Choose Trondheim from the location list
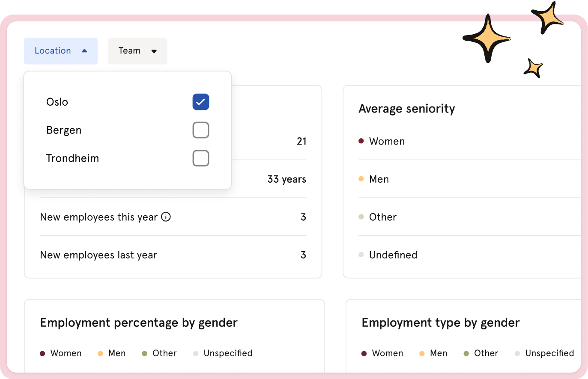The height and width of the screenshot is (379, 588). point(72,158)
